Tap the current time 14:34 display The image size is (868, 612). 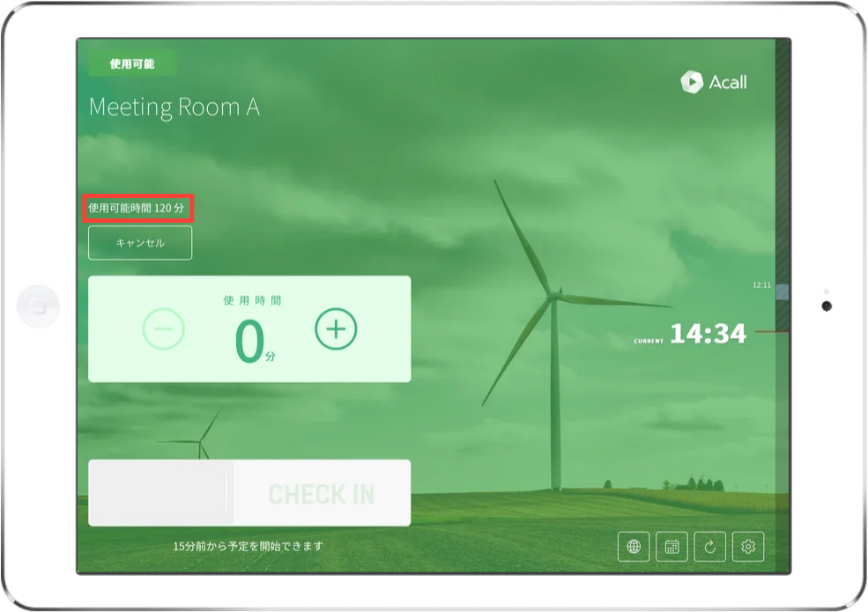(707, 334)
